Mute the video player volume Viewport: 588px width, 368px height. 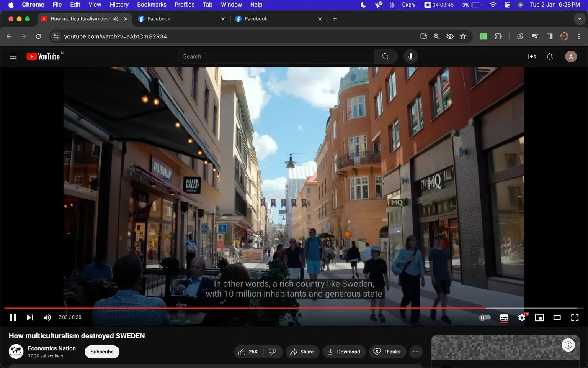pyautogui.click(x=47, y=317)
